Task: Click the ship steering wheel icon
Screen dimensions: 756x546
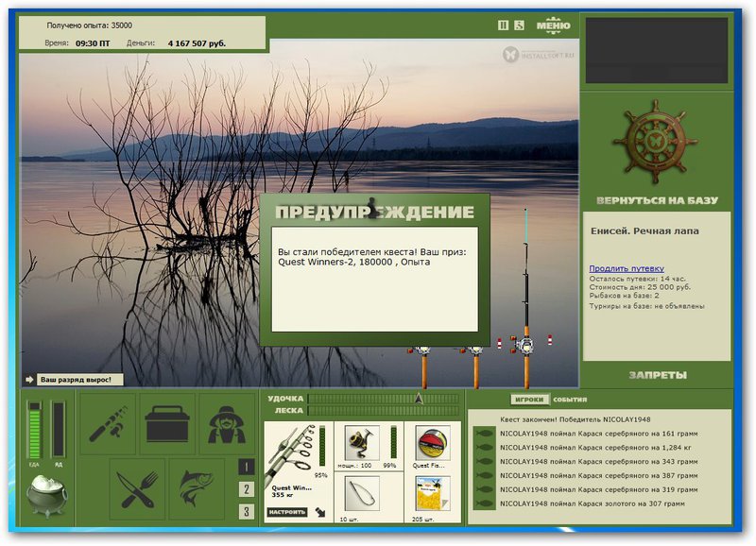Action: click(x=655, y=142)
